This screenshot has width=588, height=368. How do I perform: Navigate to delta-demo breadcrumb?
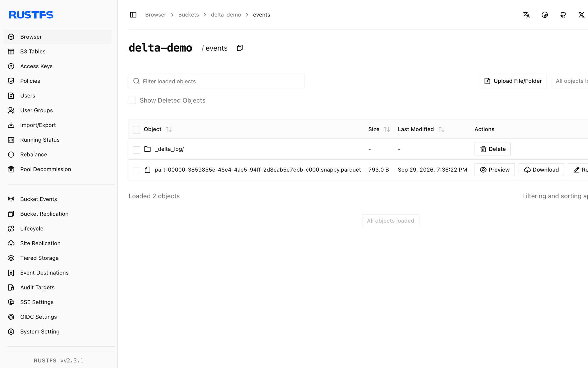coord(226,15)
